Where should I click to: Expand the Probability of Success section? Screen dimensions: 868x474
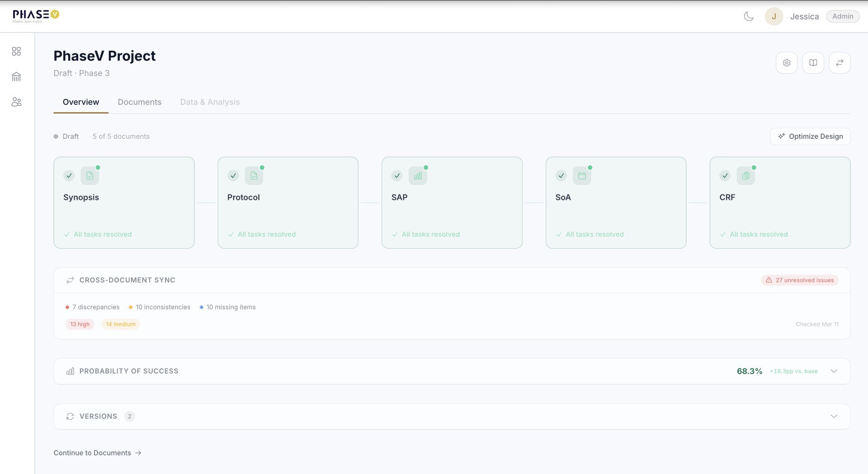click(x=834, y=371)
